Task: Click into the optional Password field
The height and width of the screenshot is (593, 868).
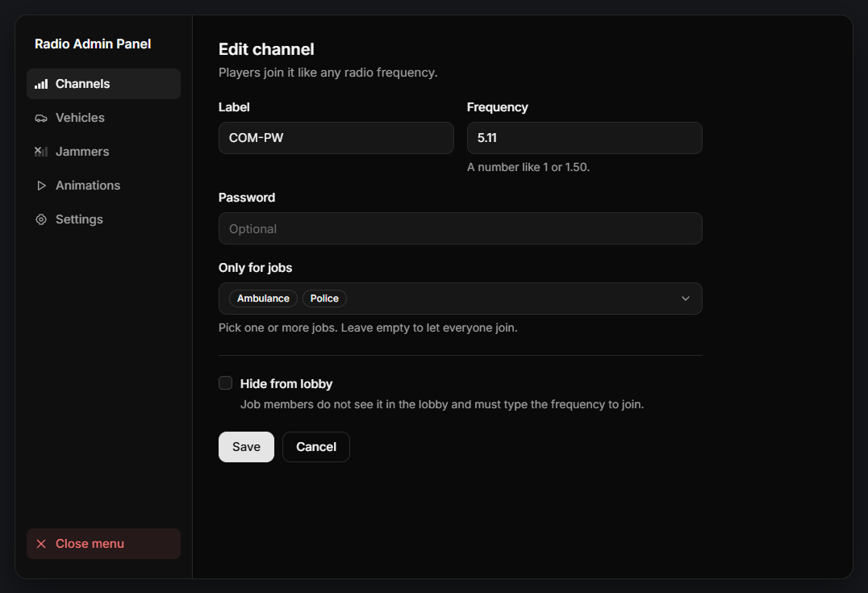Action: (461, 228)
